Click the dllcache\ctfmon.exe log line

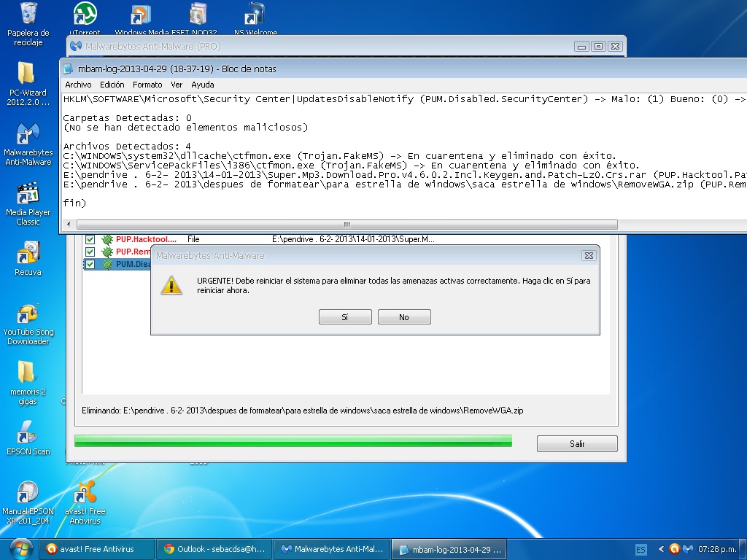pyautogui.click(x=339, y=156)
